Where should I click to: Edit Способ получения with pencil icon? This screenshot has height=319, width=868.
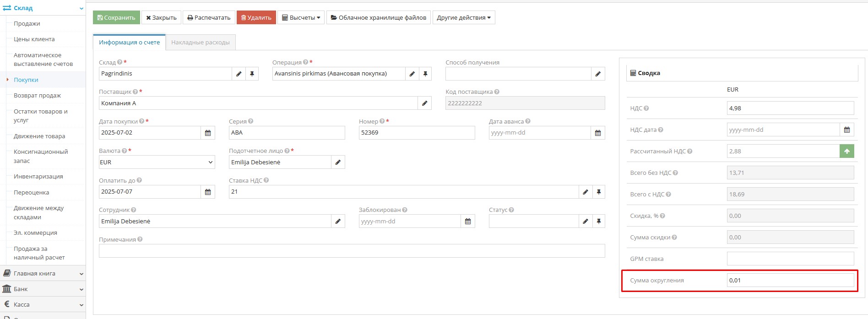click(x=598, y=74)
